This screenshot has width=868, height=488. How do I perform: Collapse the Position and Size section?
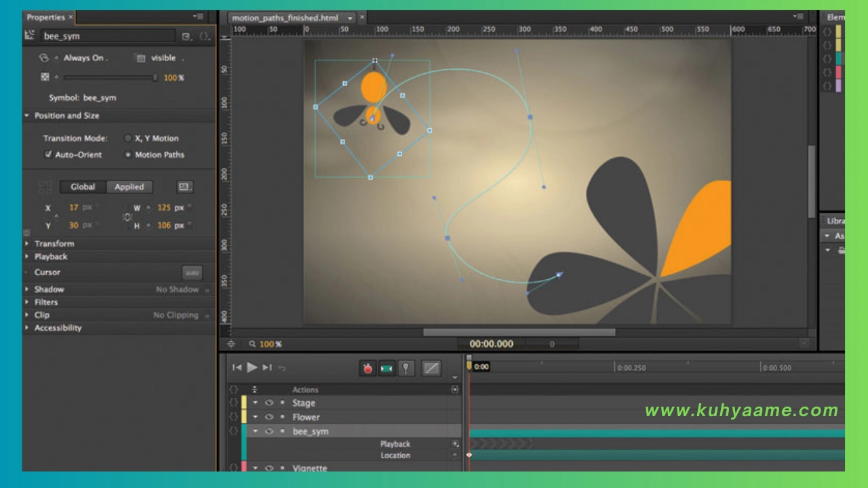27,116
